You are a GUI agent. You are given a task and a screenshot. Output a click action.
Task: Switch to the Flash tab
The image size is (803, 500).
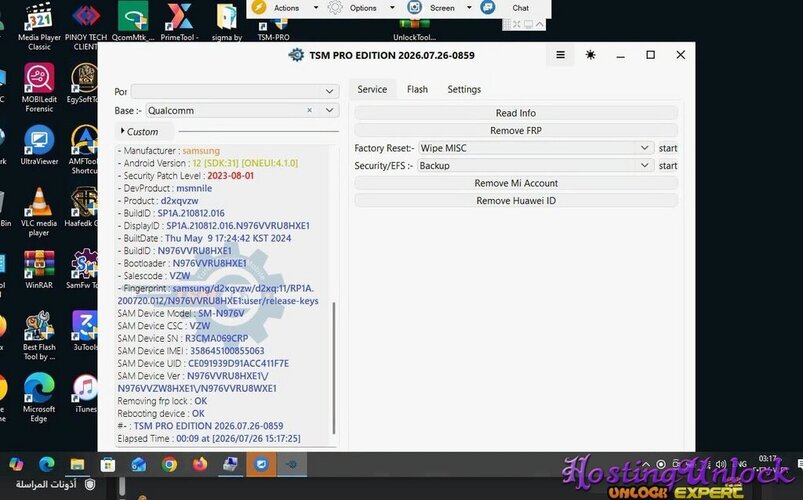pyautogui.click(x=417, y=89)
